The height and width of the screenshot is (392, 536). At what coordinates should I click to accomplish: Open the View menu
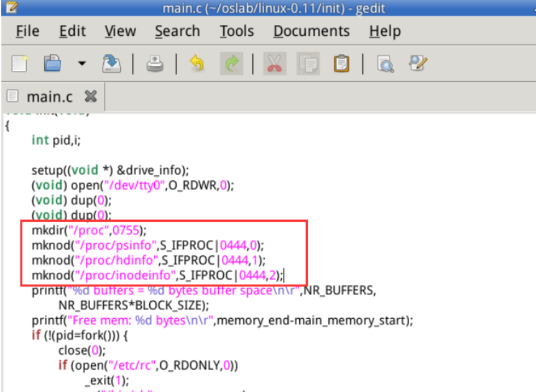click(120, 31)
